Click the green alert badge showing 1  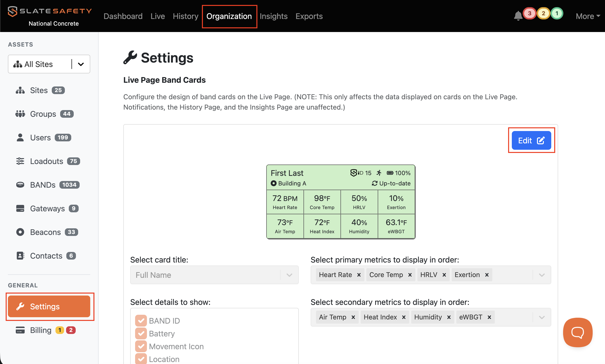(557, 13)
